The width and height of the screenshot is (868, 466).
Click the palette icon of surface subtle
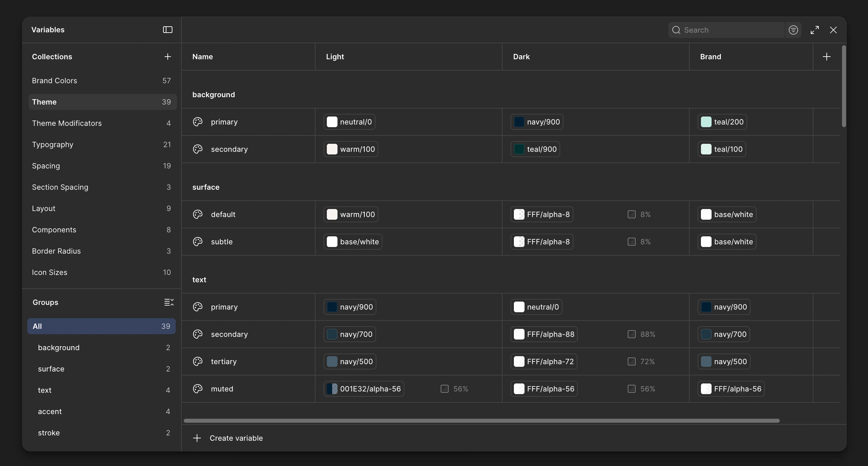coord(197,242)
